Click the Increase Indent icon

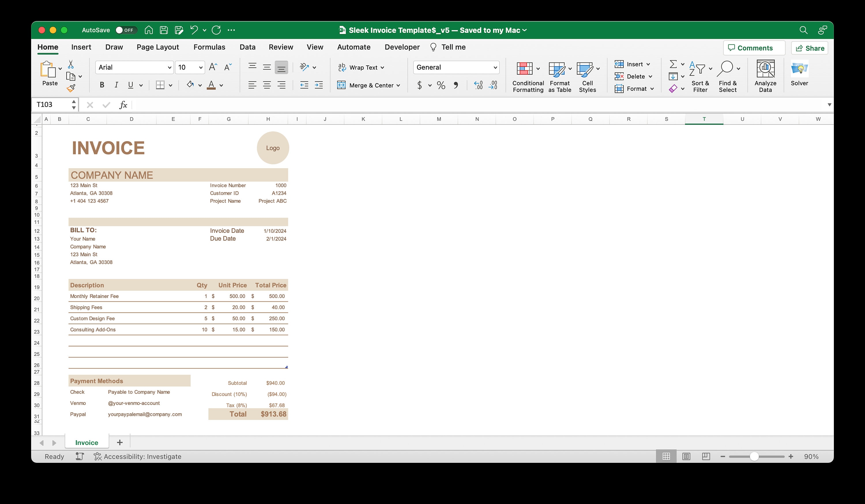[x=319, y=85]
